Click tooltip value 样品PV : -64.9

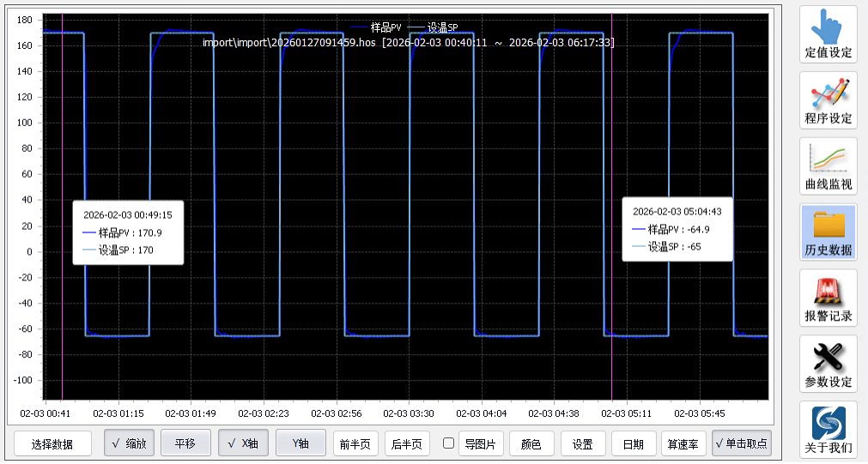pyautogui.click(x=671, y=230)
